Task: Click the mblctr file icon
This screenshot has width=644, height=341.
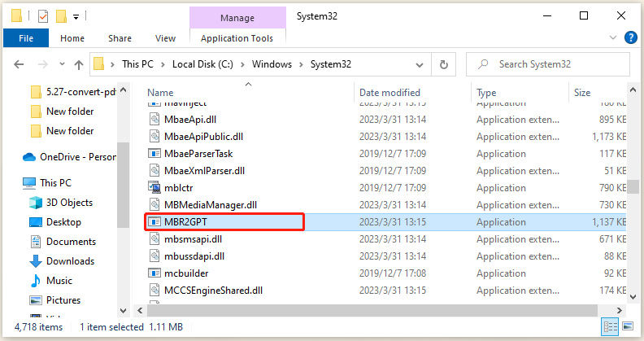Action: pyautogui.click(x=154, y=187)
